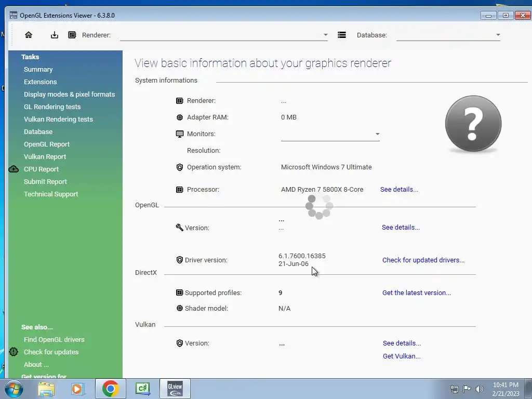
Task: Click the chip icon next to Renderer row
Action: (179, 101)
